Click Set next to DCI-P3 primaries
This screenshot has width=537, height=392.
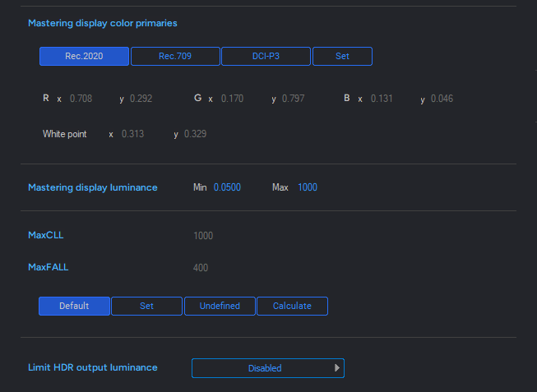click(x=342, y=56)
